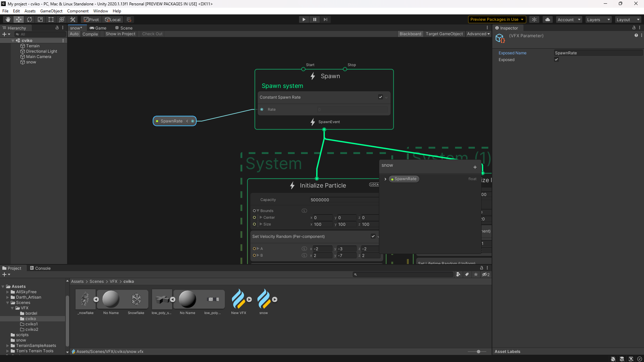Click the Play button

coord(304,19)
